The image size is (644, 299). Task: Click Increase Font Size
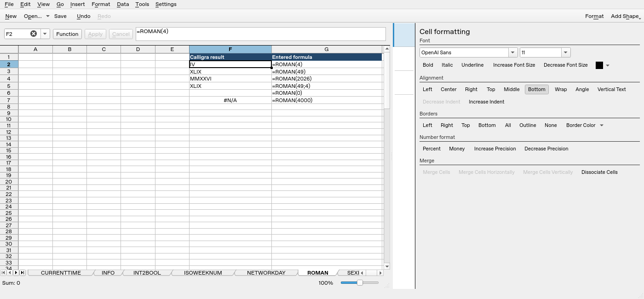[514, 65]
